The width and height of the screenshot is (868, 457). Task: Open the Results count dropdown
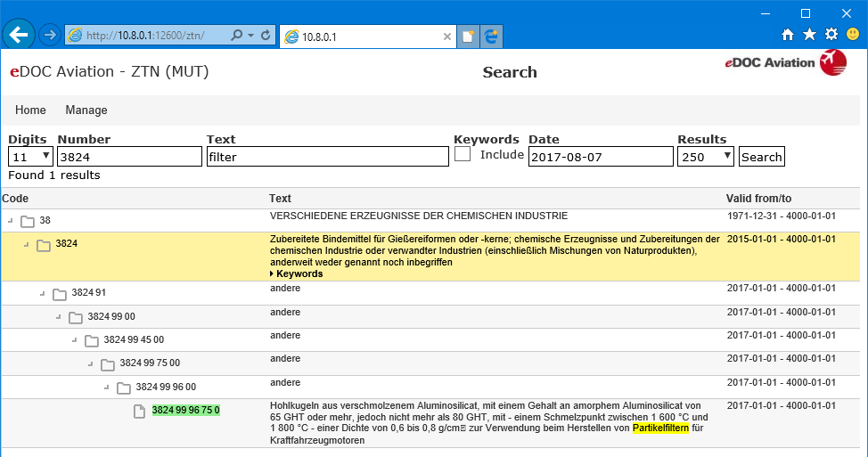point(705,157)
